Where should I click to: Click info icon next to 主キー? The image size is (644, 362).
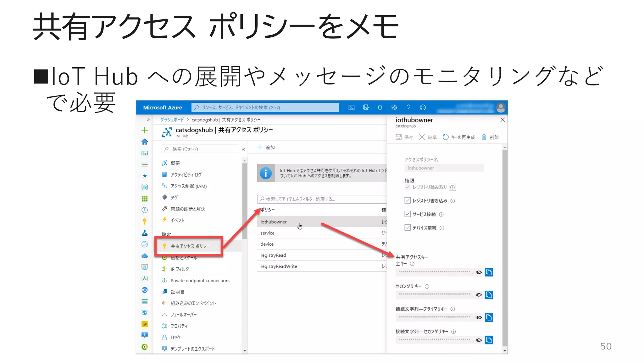412,264
